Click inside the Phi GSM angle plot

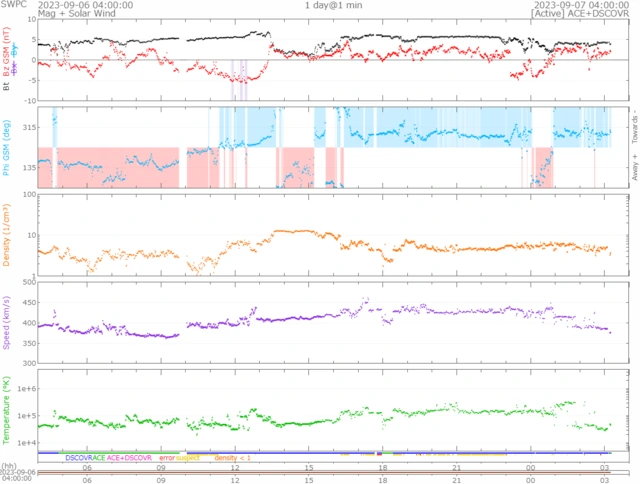pyautogui.click(x=333, y=147)
